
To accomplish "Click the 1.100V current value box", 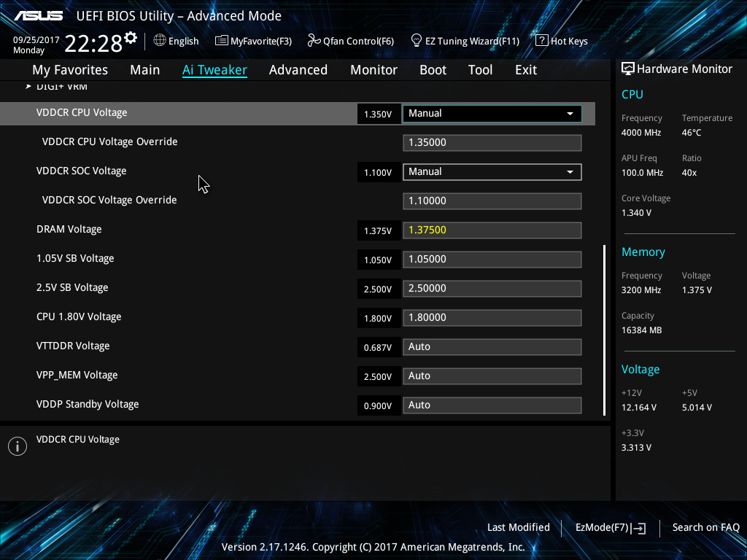I will [379, 172].
